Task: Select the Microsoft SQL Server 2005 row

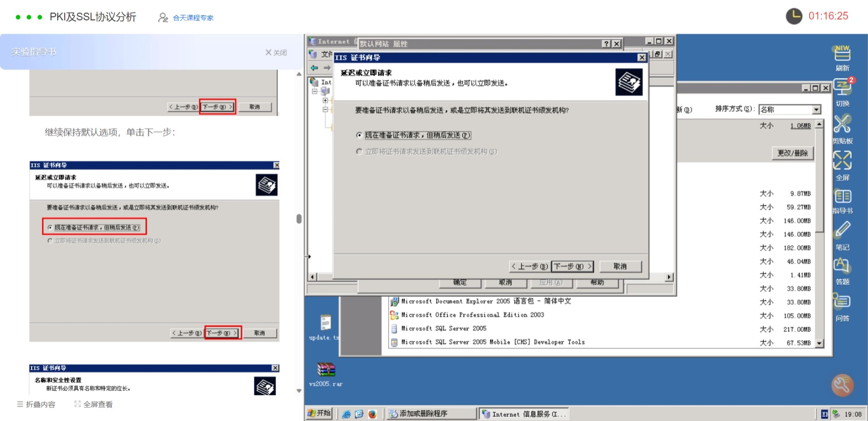Action: click(601, 328)
